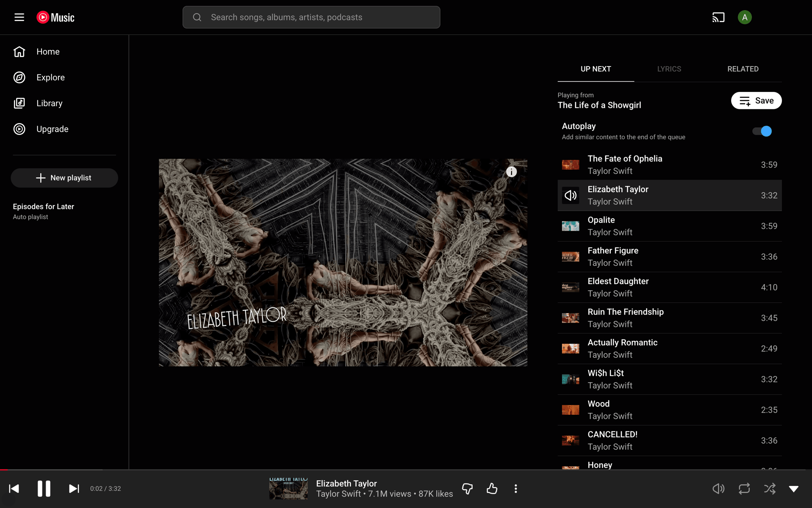The width and height of the screenshot is (812, 508).
Task: Go to Library in sidebar
Action: click(x=49, y=103)
